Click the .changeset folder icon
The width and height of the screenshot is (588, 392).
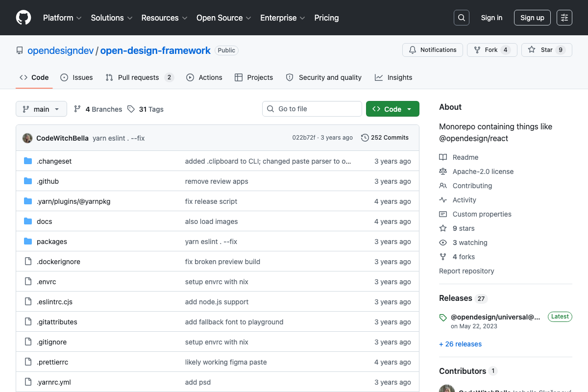click(28, 161)
